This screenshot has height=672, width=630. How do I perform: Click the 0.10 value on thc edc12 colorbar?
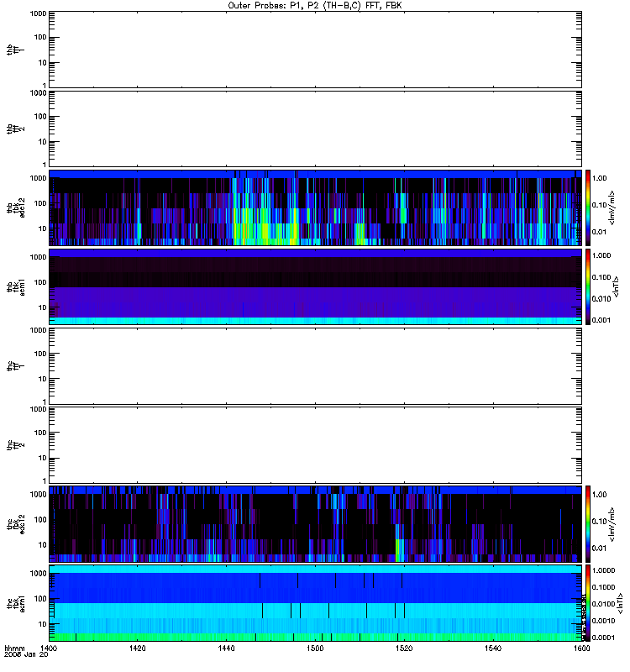pos(599,521)
